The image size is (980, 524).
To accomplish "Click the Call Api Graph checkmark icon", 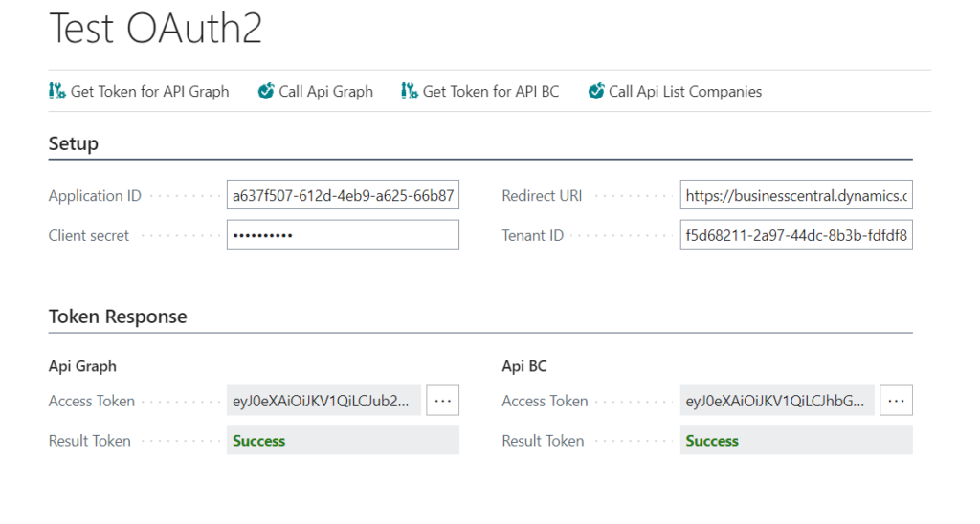I will [266, 91].
